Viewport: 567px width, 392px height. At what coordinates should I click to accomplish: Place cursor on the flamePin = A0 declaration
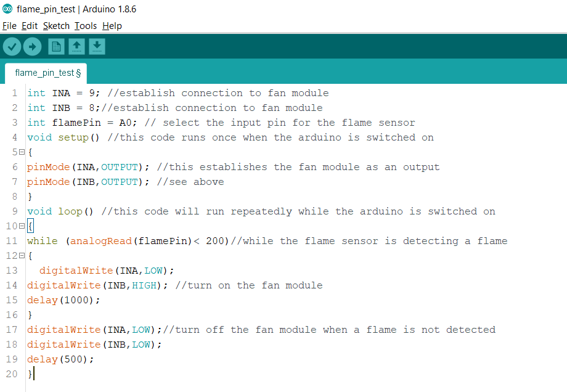pyautogui.click(x=94, y=123)
